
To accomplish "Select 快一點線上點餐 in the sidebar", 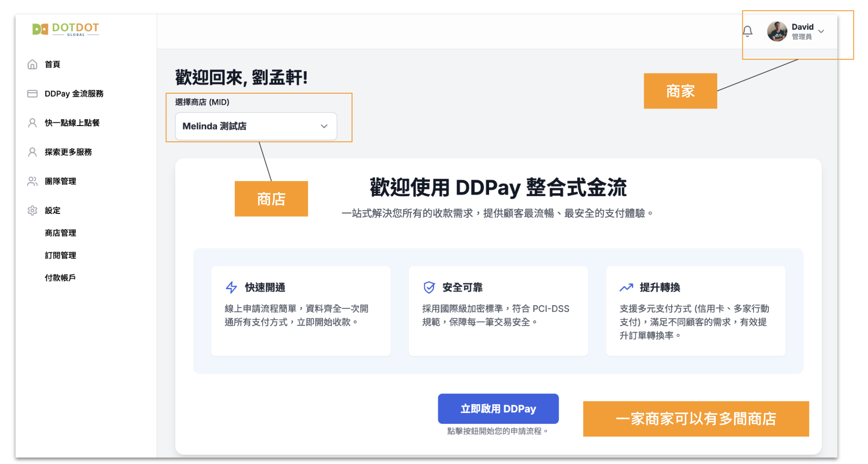I will (x=72, y=123).
